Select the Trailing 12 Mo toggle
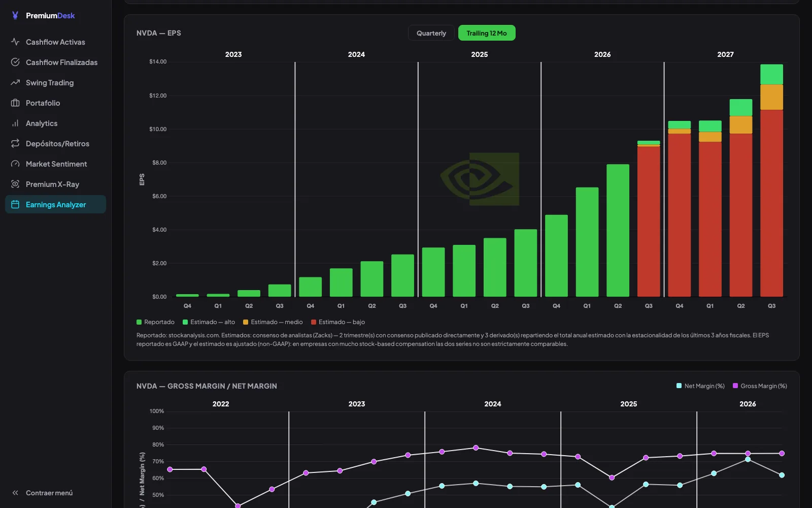This screenshot has width=812, height=508. [487, 33]
